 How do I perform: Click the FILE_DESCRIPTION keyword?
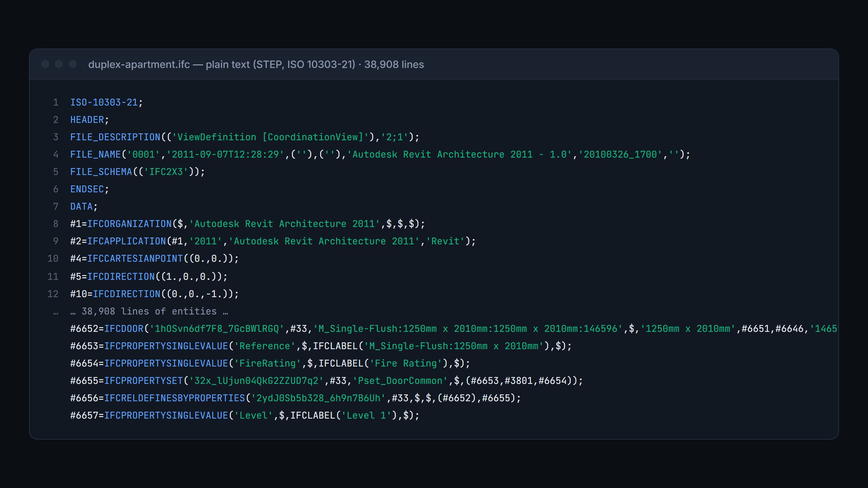click(115, 137)
